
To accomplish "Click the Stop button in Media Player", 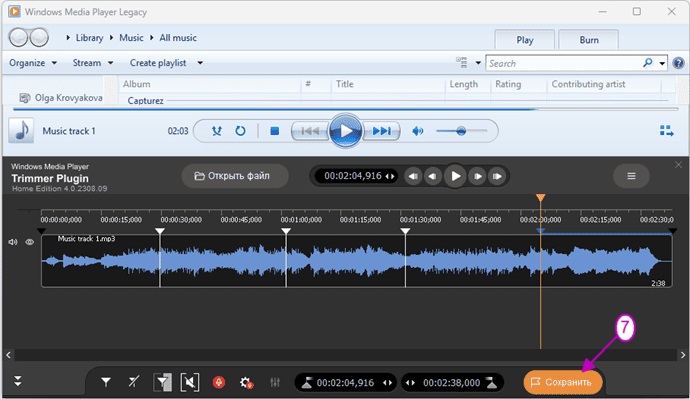I will click(275, 131).
